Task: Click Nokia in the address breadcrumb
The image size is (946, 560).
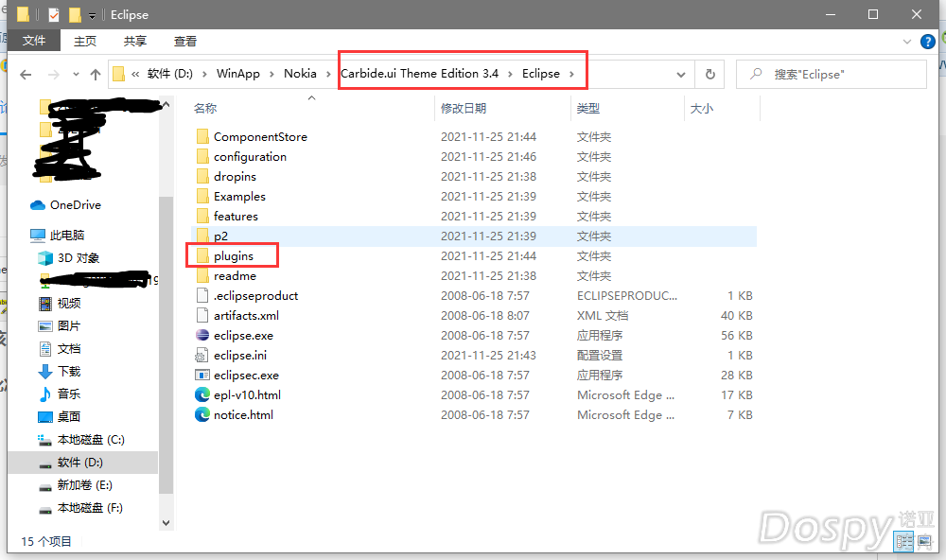Action: pyautogui.click(x=301, y=74)
